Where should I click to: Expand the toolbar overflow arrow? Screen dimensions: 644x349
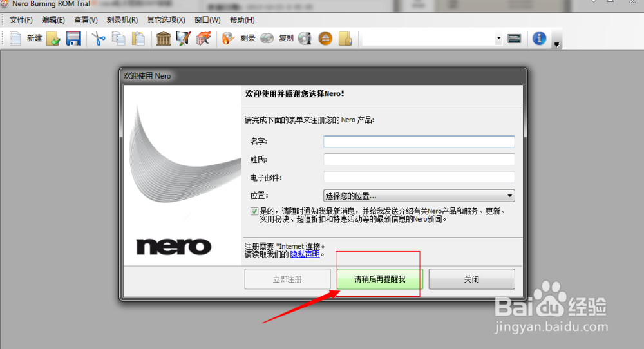(557, 44)
